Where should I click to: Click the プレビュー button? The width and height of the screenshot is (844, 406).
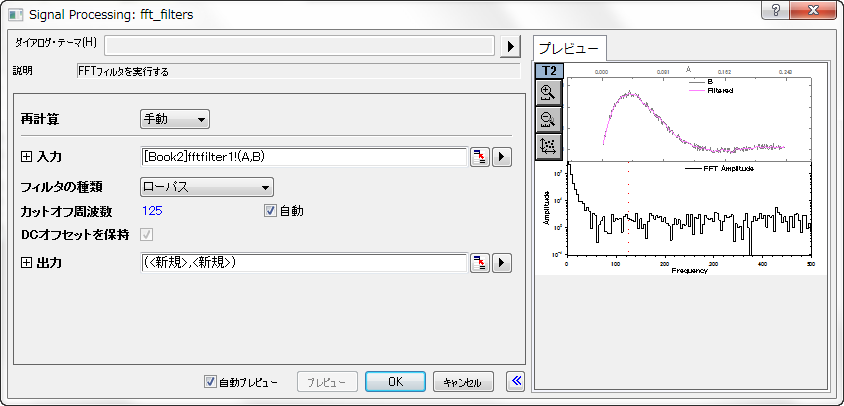pyautogui.click(x=327, y=382)
